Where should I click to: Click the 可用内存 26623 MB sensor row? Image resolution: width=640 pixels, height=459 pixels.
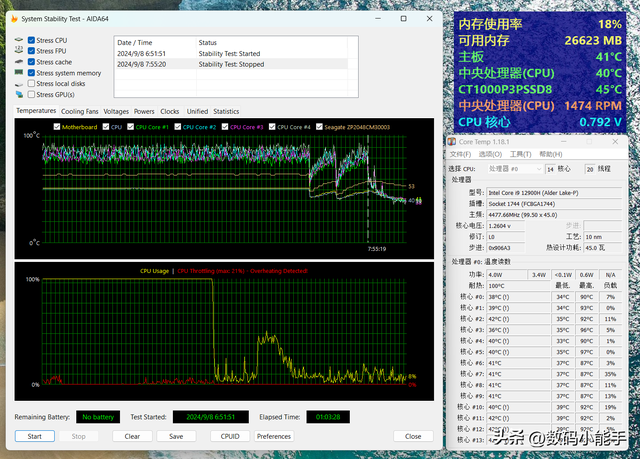540,40
